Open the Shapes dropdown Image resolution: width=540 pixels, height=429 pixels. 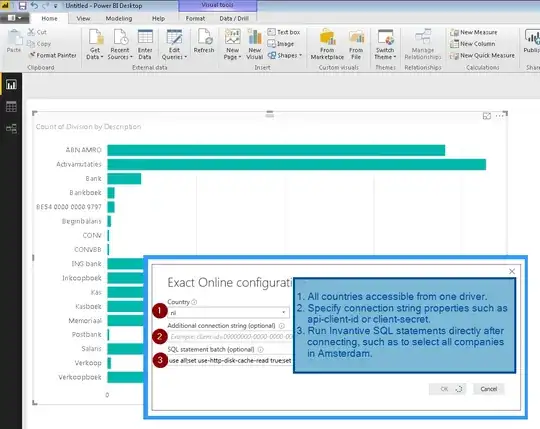point(285,55)
